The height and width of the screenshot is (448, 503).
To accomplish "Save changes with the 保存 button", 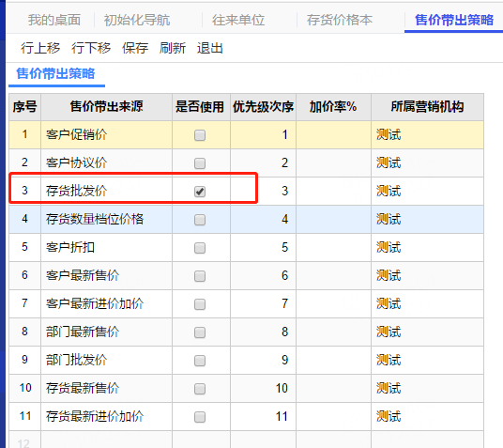I will pyautogui.click(x=135, y=48).
